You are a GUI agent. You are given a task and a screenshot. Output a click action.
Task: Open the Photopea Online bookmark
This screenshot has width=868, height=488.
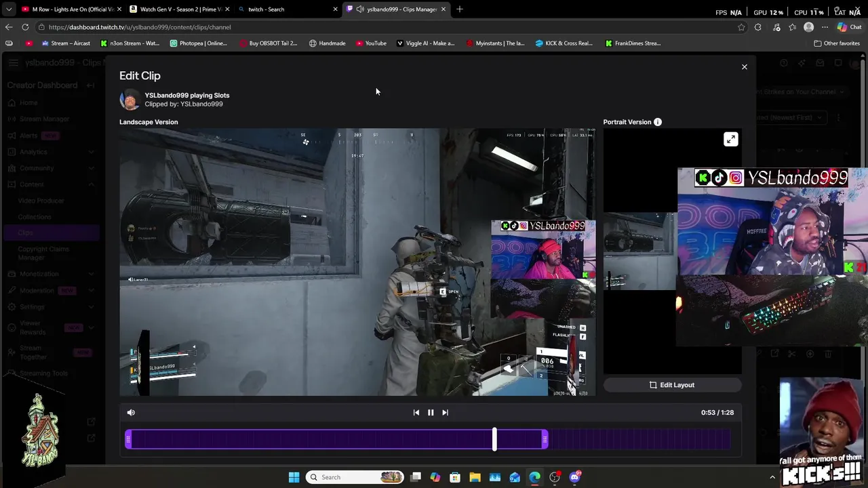tap(198, 43)
